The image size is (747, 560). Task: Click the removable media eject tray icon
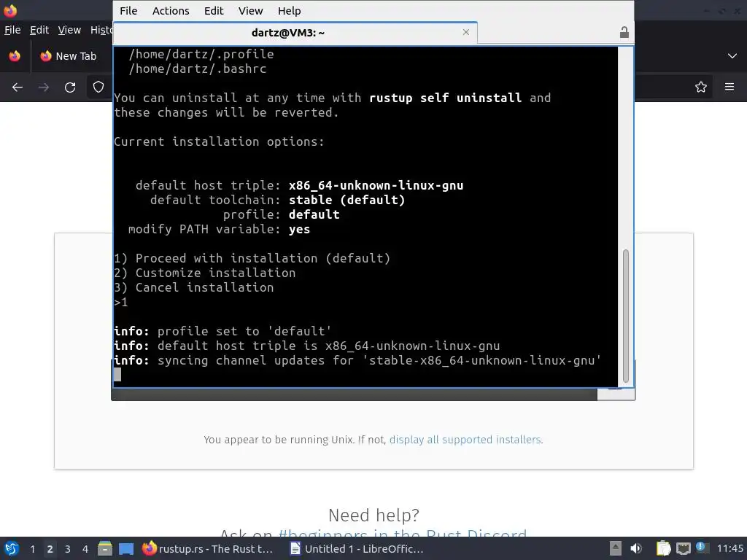pyautogui.click(x=616, y=548)
